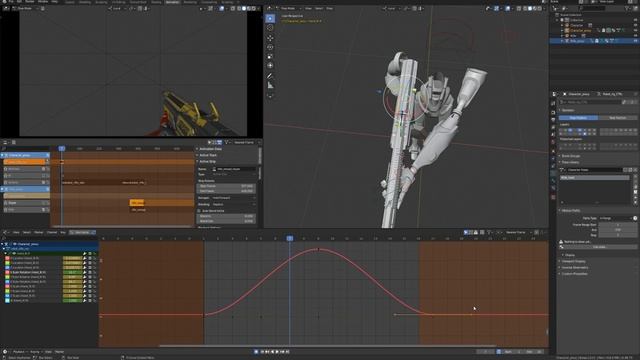Toggle the auto keying record button
Viewport: 640px width, 360px height.
point(256,351)
